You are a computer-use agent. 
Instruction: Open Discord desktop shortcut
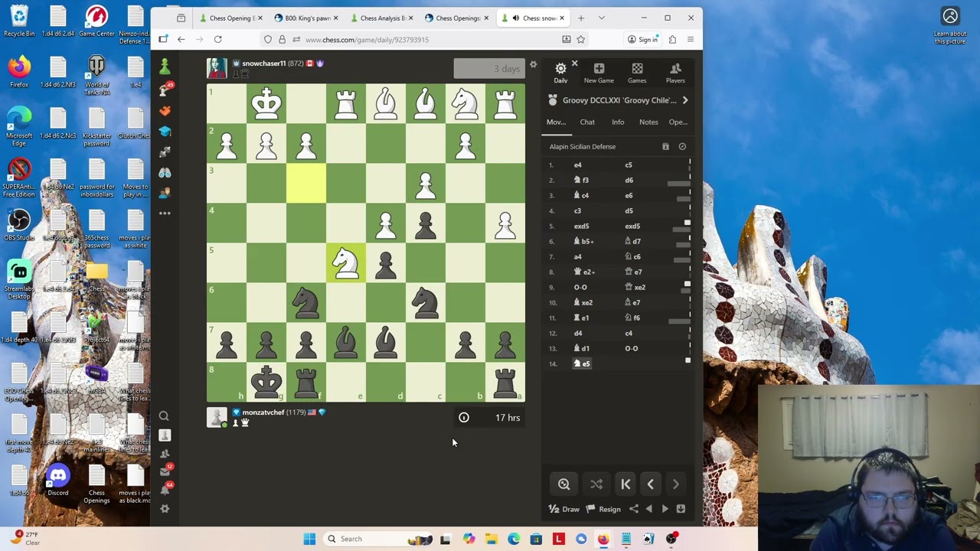pos(58,481)
